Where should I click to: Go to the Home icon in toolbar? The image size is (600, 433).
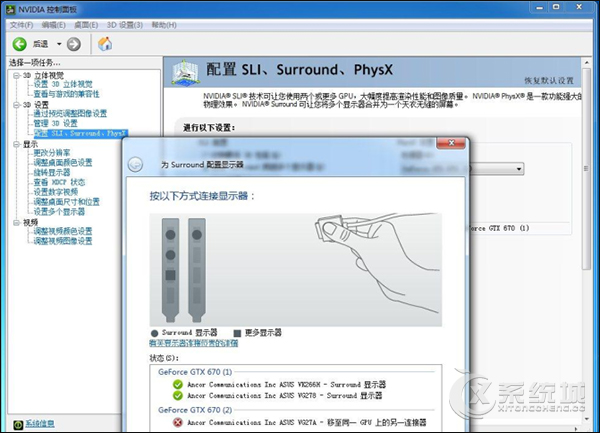[105, 44]
